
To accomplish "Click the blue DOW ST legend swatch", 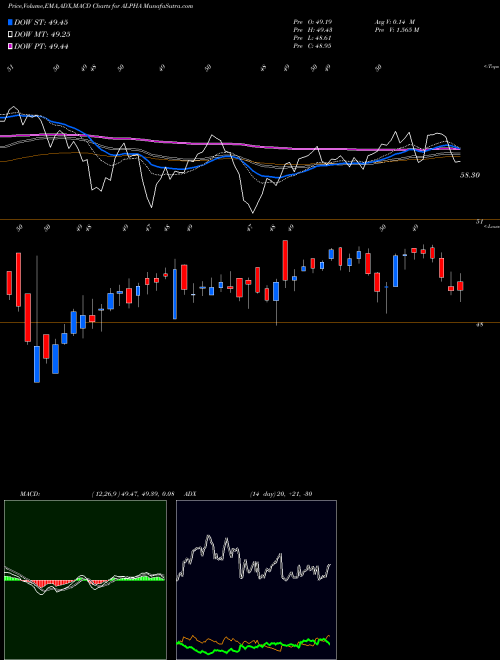I will [11, 22].
